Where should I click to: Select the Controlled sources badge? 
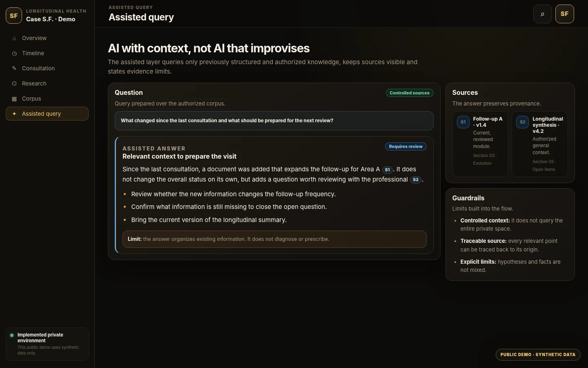(x=410, y=93)
